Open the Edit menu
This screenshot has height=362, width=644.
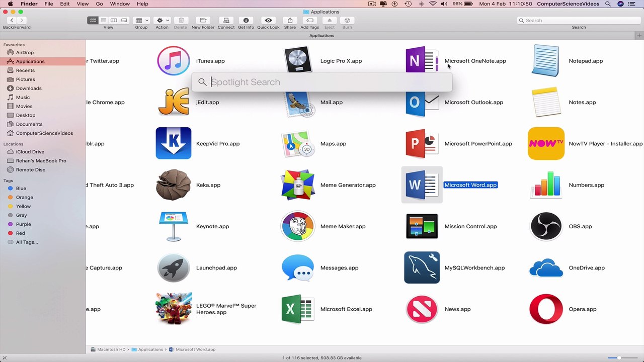pos(65,4)
